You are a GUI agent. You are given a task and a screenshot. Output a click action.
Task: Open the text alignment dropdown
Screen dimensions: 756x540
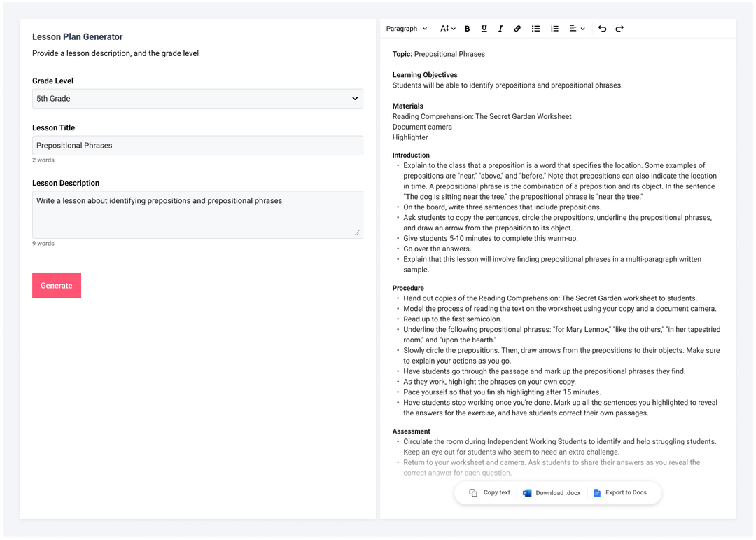pos(575,28)
